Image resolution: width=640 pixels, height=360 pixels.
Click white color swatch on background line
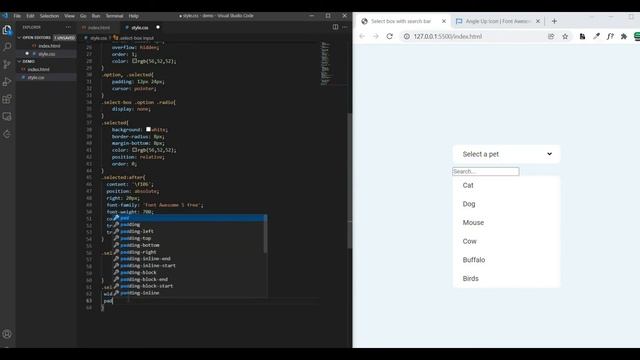click(148, 129)
